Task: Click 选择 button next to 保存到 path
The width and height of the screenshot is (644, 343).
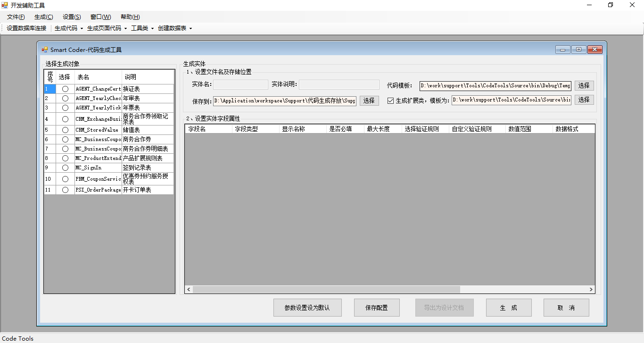Action: point(369,100)
